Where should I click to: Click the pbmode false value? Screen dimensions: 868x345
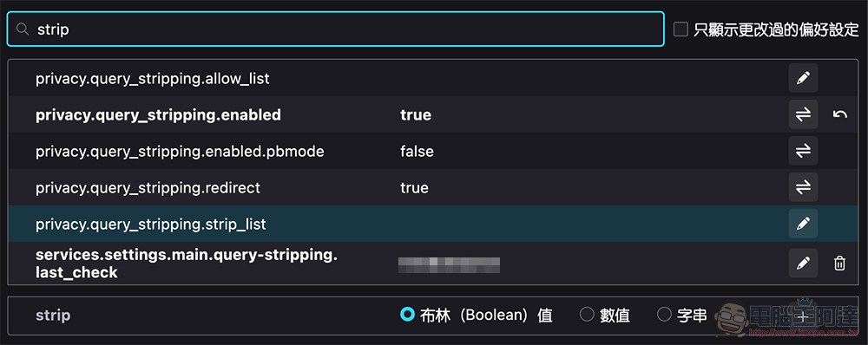click(417, 152)
